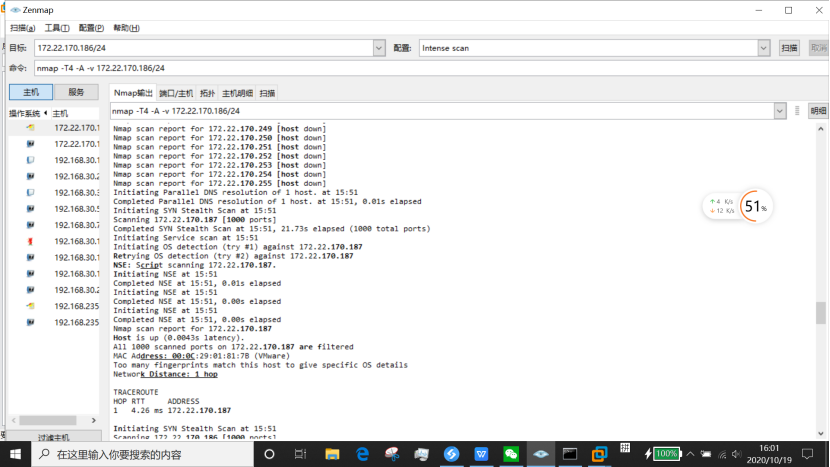Click the host list horizontal scrollbar thumb
The image size is (830, 467).
[x=48, y=420]
